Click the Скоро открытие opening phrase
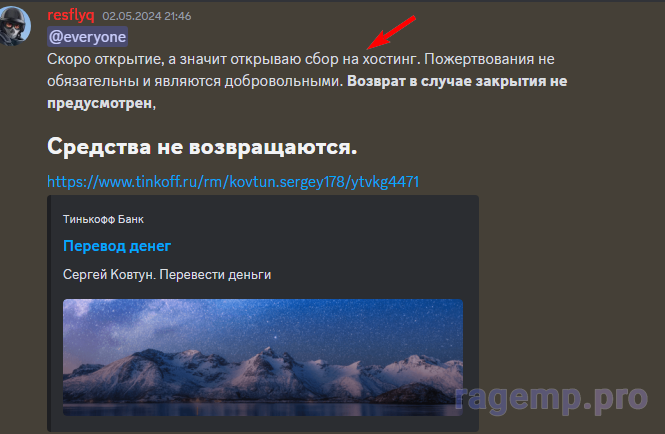This screenshot has height=434, width=665. click(105, 59)
